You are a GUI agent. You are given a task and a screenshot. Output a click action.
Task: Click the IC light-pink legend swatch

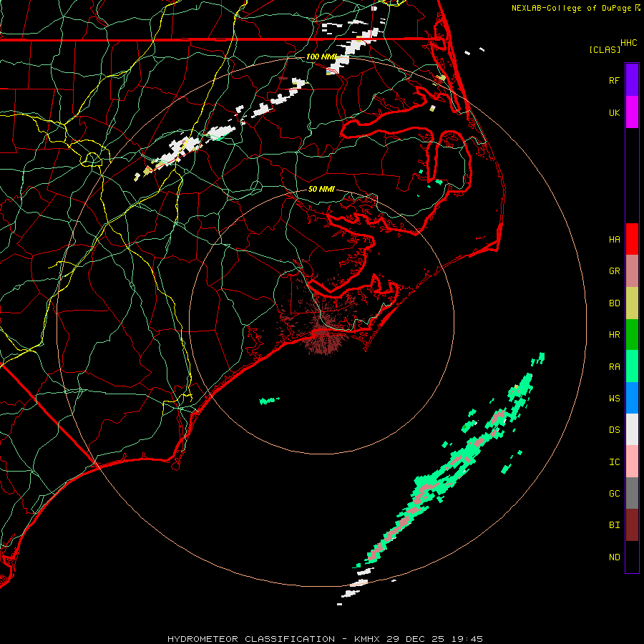(x=632, y=462)
